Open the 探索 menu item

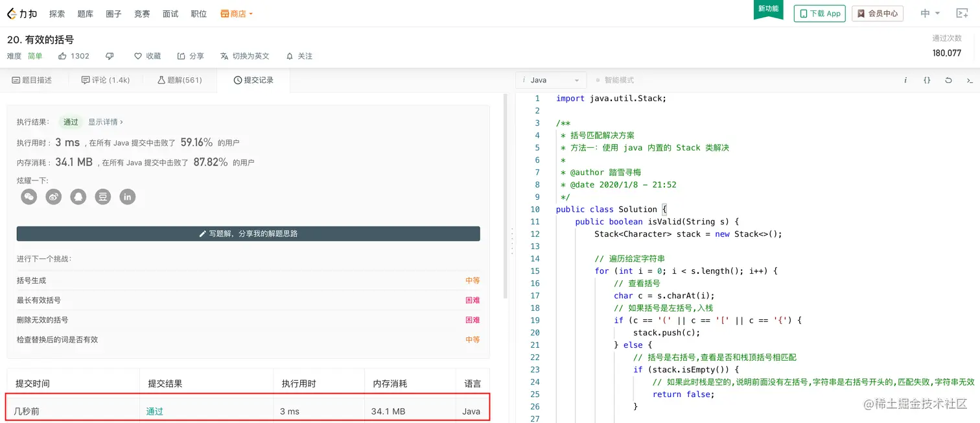click(57, 14)
